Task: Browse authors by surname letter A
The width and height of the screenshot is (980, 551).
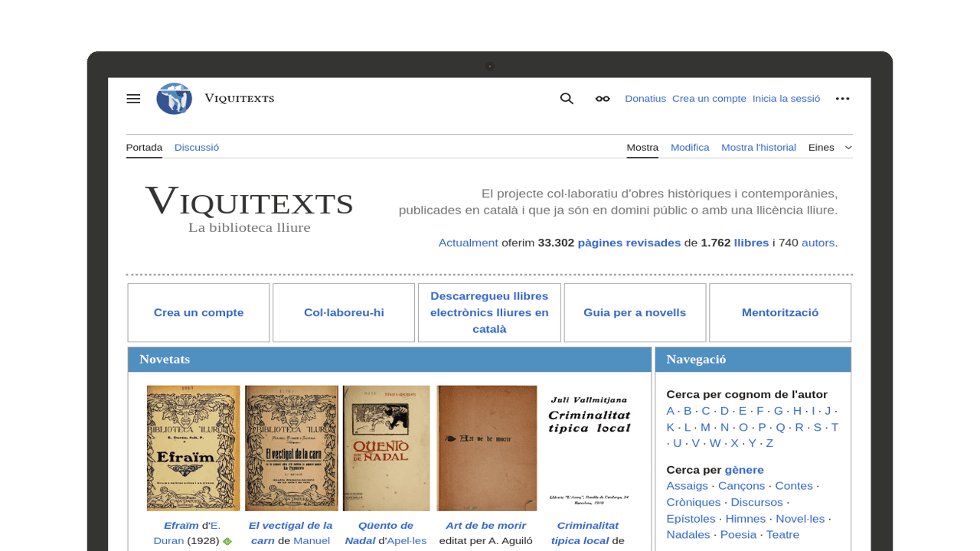Action: [x=671, y=411]
